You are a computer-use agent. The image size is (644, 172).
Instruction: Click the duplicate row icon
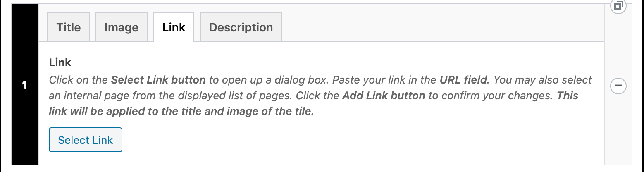click(618, 6)
